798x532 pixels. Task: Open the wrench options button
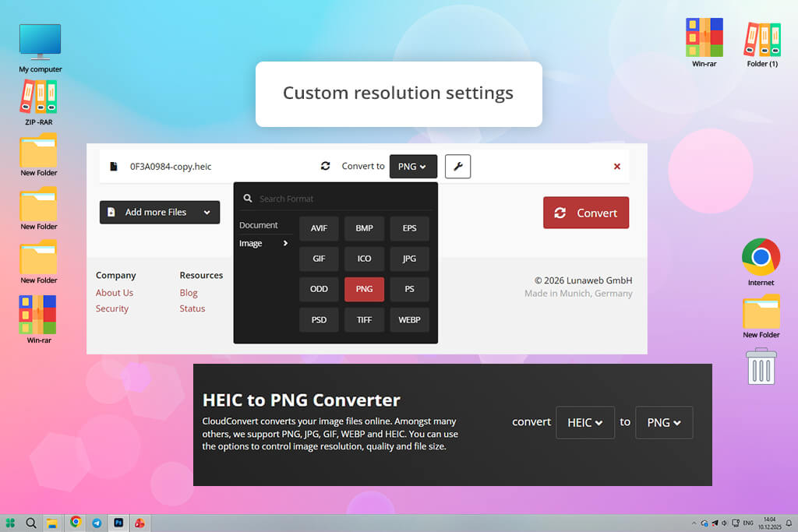tap(457, 167)
